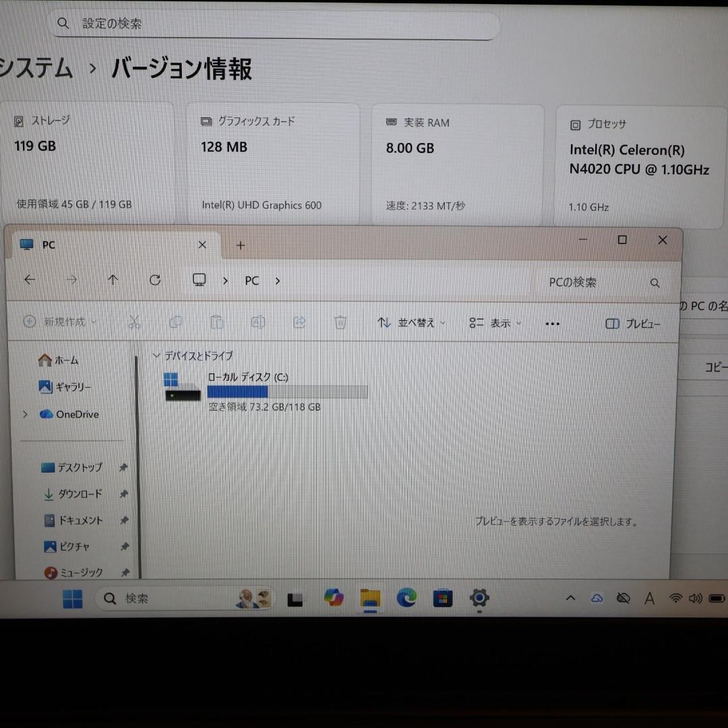Open Microsoft Edge from the taskbar
The image size is (728, 728).
coord(406,598)
